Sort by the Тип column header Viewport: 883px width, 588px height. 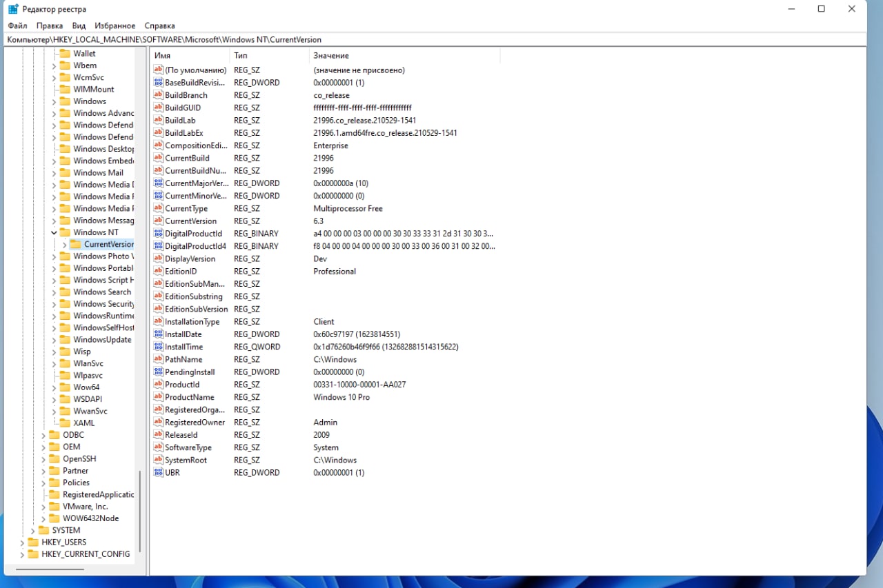[x=269, y=55]
